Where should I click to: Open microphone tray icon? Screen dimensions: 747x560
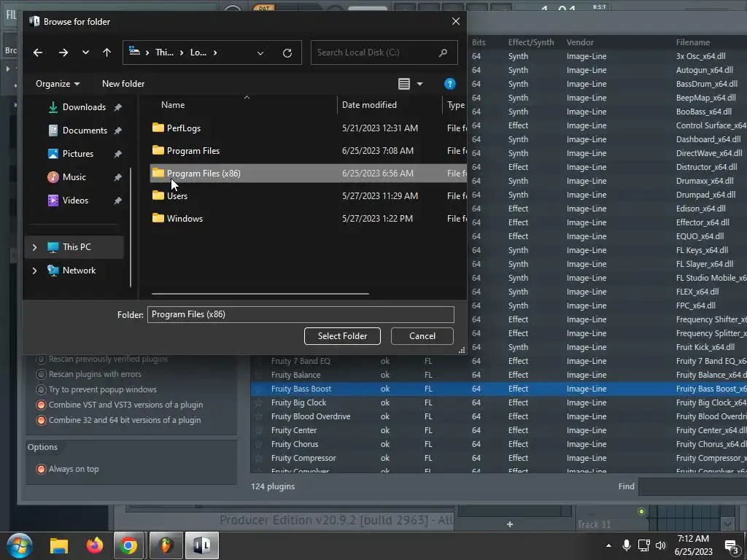(627, 545)
